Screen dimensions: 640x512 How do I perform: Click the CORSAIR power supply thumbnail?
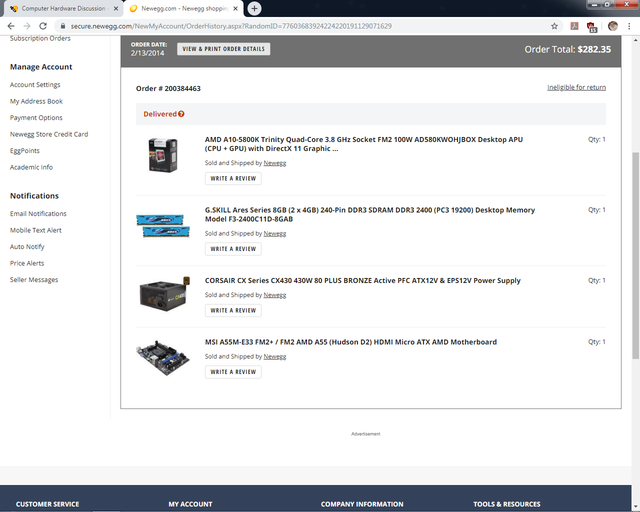point(164,294)
